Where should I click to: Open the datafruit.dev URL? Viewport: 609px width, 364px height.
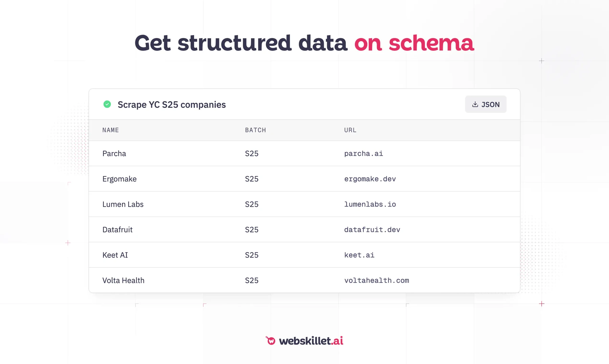point(372,229)
